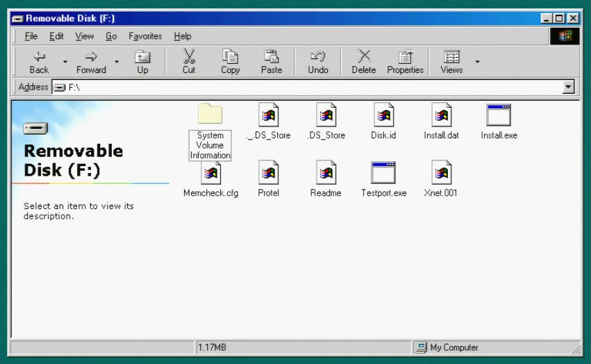Viewport: 591px width, 364px height.
Task: Open the Favorites menu
Action: tap(145, 36)
